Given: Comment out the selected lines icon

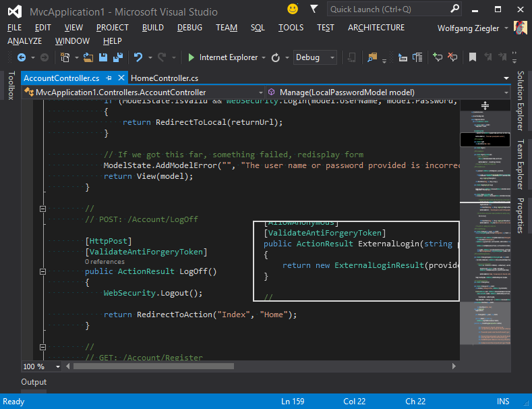Looking at the screenshot, I should pyautogui.click(x=438, y=57).
